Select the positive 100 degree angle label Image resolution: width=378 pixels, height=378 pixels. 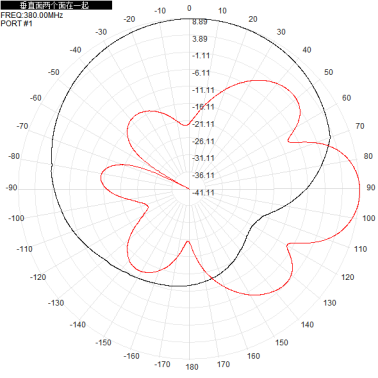pyautogui.click(x=369, y=218)
